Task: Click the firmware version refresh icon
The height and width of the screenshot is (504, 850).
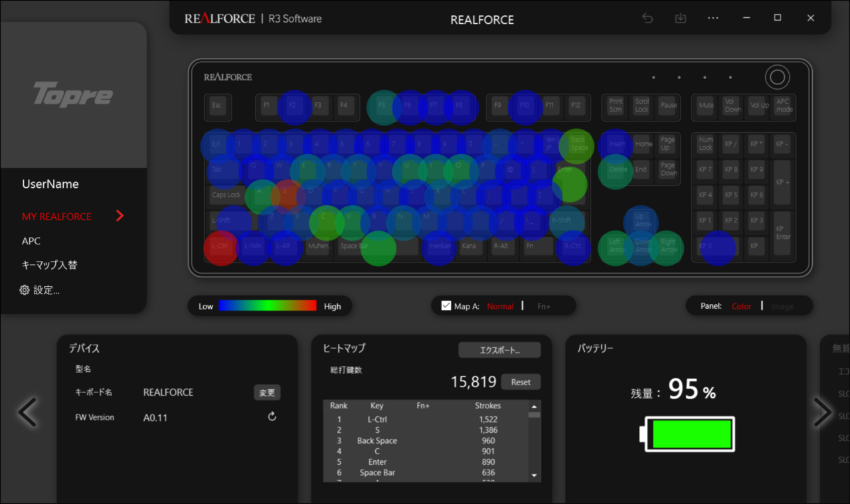Action: coord(272,416)
